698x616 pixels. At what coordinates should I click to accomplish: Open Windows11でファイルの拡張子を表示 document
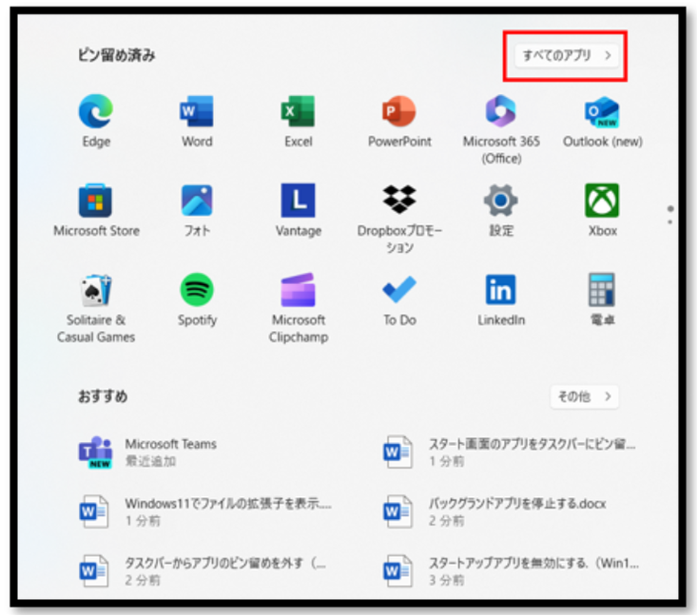pyautogui.click(x=204, y=511)
